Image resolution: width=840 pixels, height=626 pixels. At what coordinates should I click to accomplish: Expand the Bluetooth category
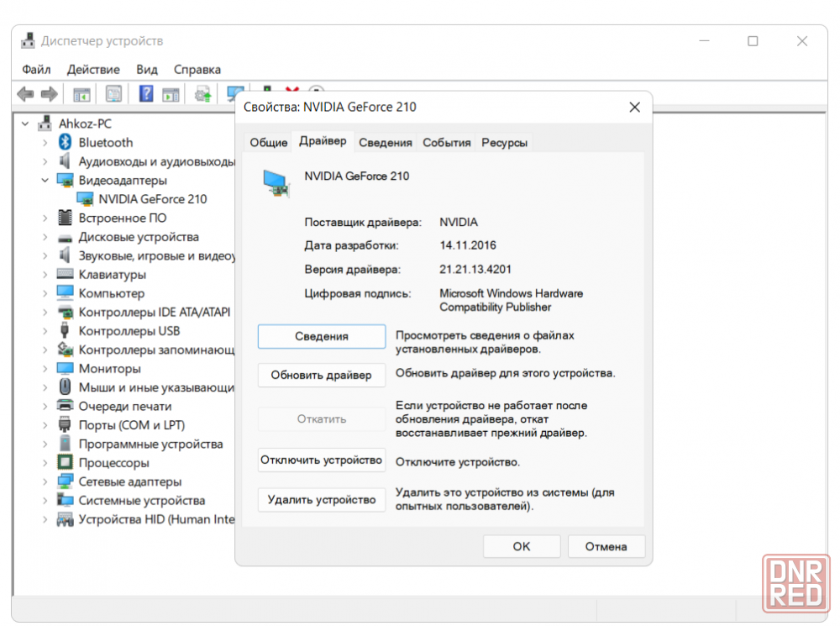[x=45, y=143]
